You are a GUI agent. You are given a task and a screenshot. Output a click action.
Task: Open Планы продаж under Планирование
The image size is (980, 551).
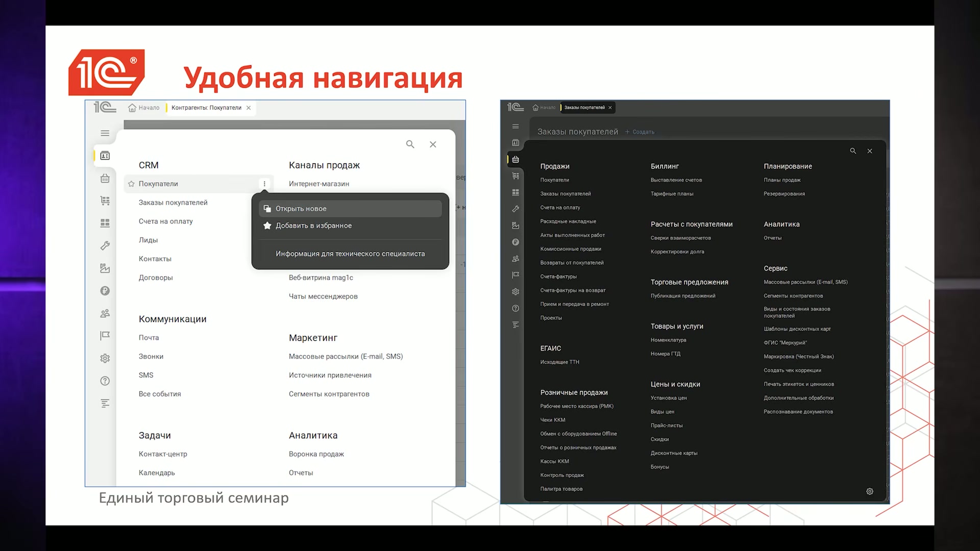[782, 180]
